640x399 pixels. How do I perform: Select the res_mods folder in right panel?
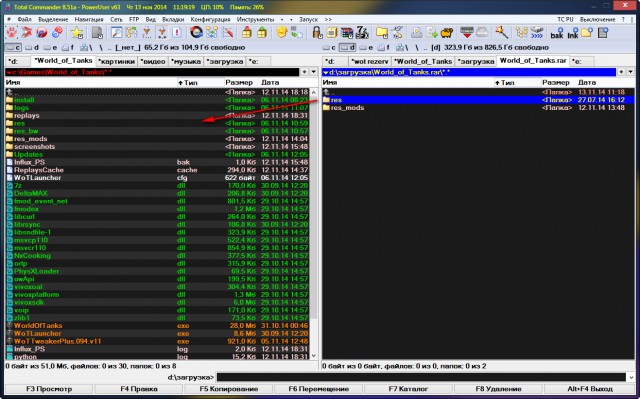(478, 108)
